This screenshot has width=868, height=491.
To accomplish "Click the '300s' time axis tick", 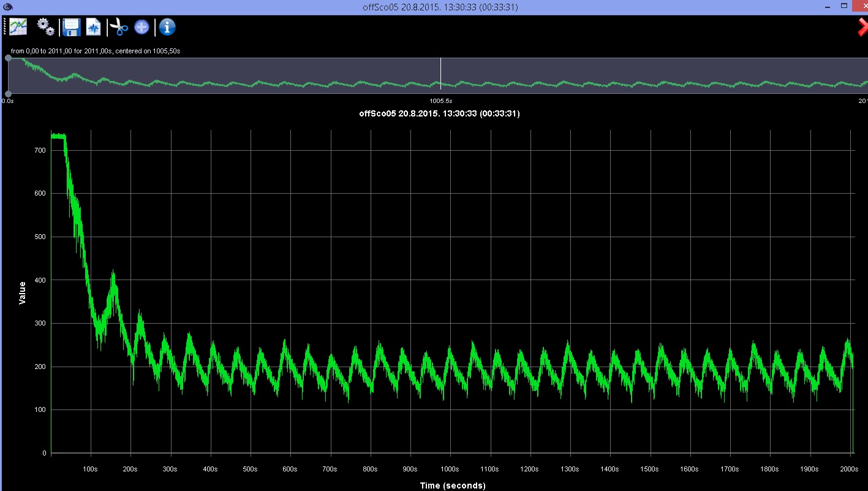I will [x=170, y=469].
